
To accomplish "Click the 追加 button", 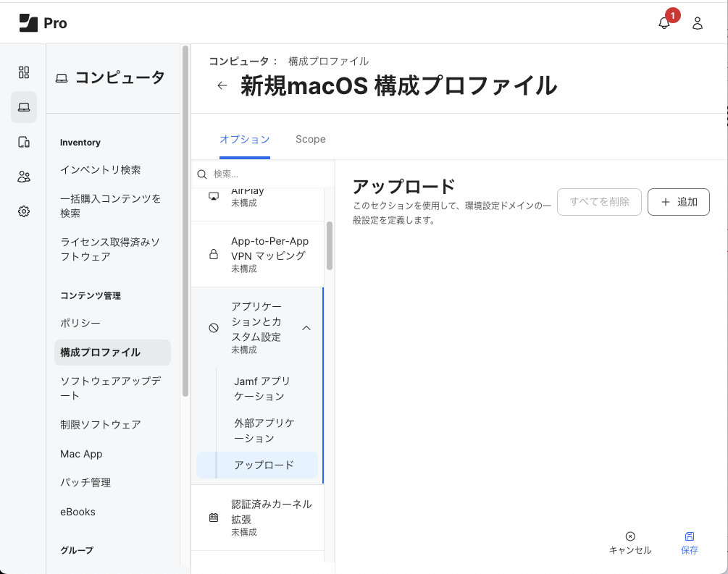I will (678, 202).
